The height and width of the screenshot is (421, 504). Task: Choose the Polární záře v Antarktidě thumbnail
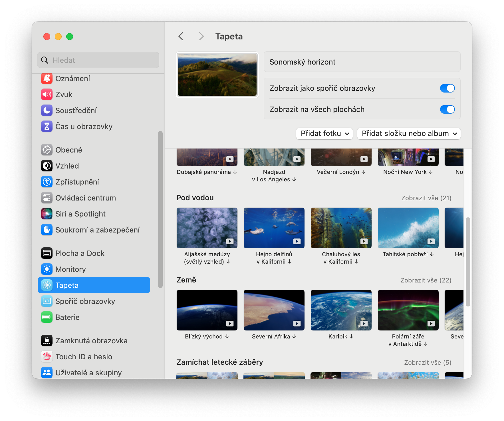408,310
